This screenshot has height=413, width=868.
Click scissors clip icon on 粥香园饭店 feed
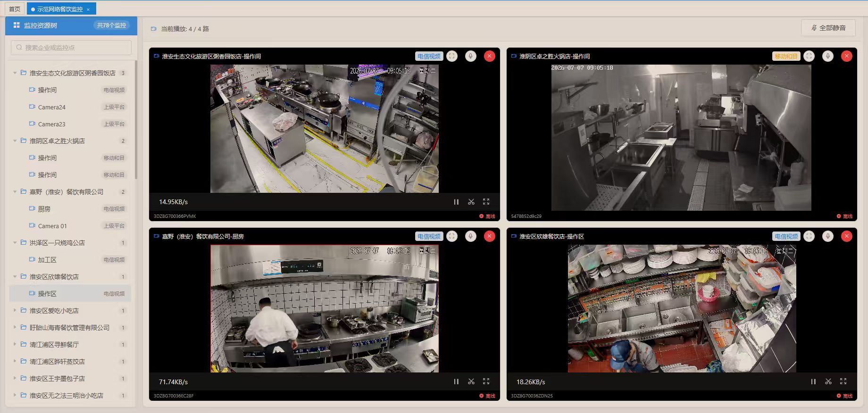(471, 202)
